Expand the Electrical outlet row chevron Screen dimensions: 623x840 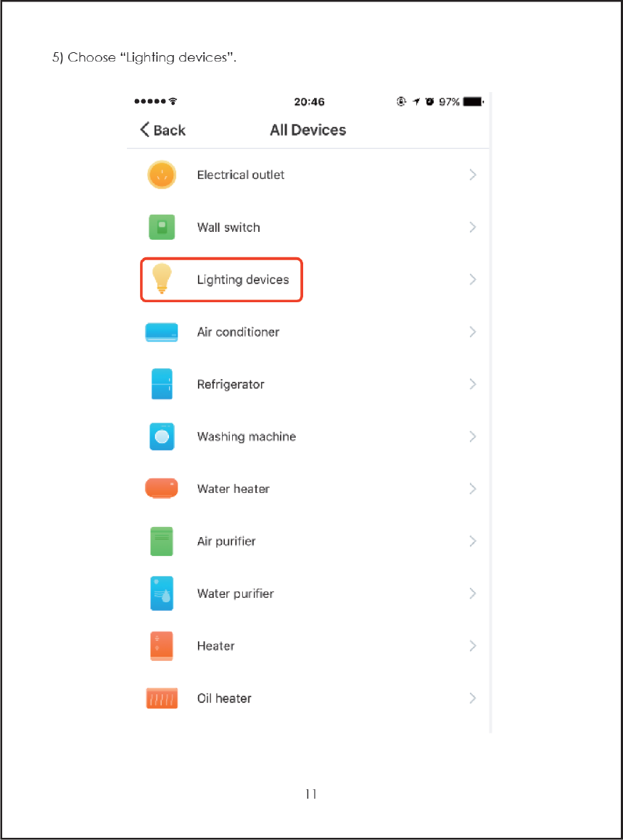tap(472, 175)
